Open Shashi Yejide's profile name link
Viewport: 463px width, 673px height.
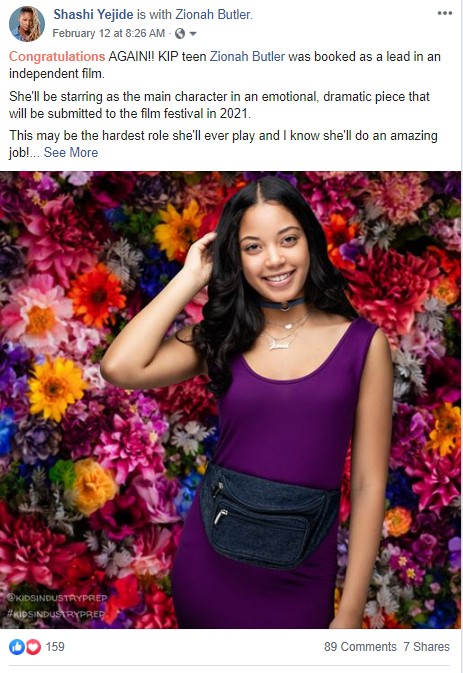pos(93,15)
